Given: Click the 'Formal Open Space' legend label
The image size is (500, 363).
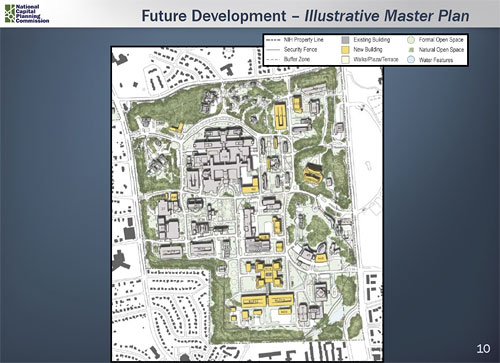Looking at the screenshot, I should (x=441, y=40).
